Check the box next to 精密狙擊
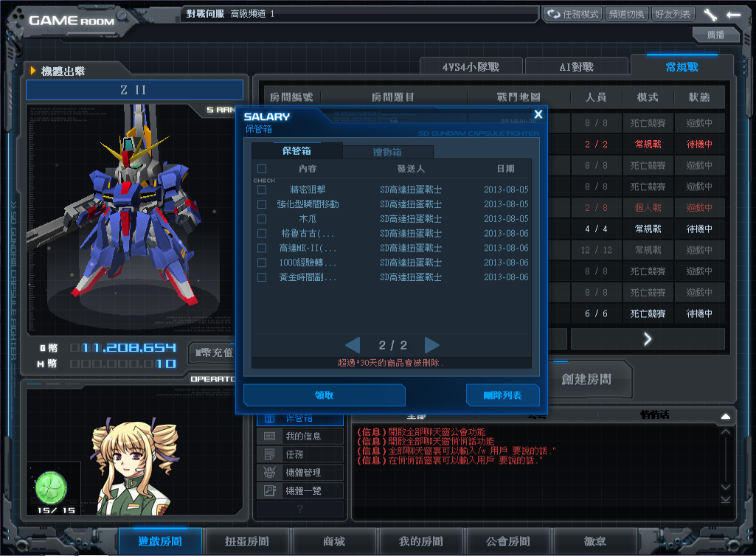This screenshot has width=756, height=556. [262, 190]
